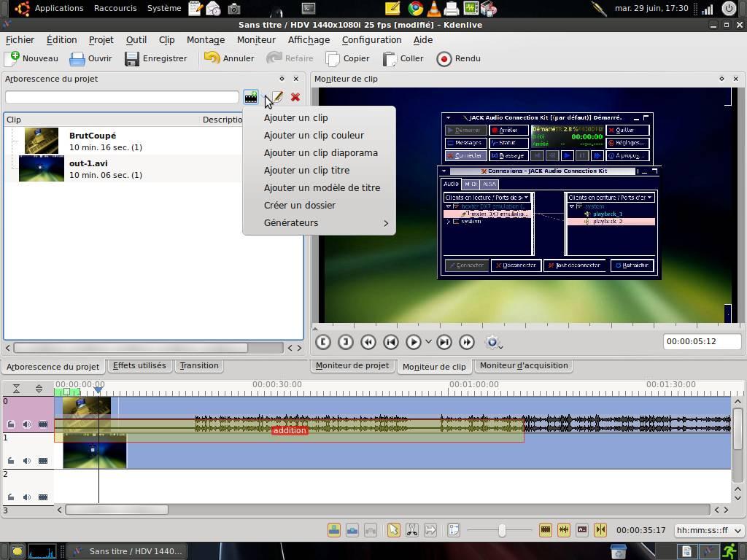Open the monitor settings gear in the clip monitor

tap(493, 341)
